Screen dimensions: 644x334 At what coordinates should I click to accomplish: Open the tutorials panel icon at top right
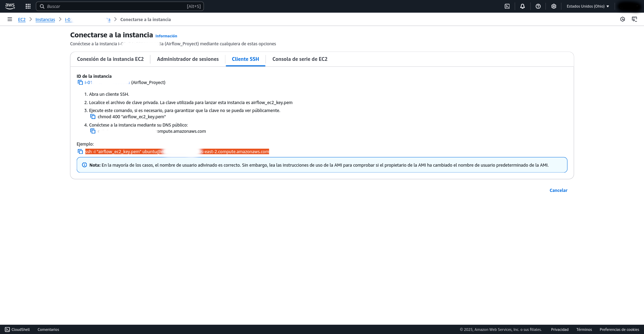[x=634, y=19]
